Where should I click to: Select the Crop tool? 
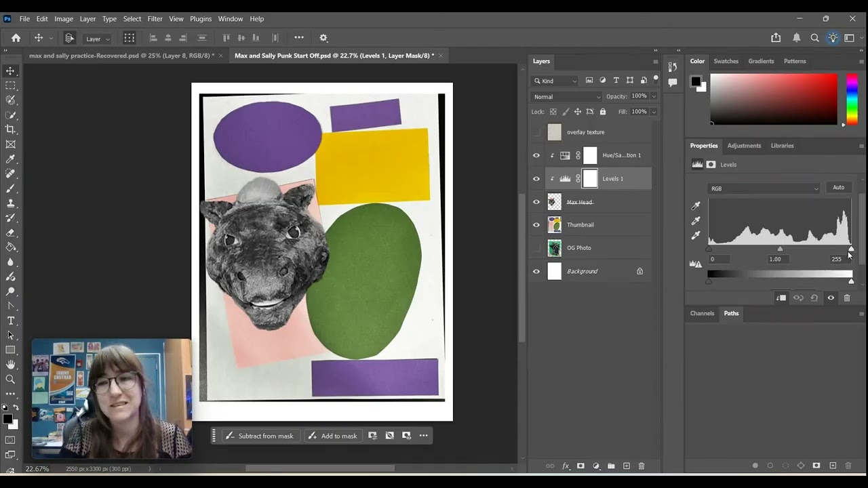(10, 129)
